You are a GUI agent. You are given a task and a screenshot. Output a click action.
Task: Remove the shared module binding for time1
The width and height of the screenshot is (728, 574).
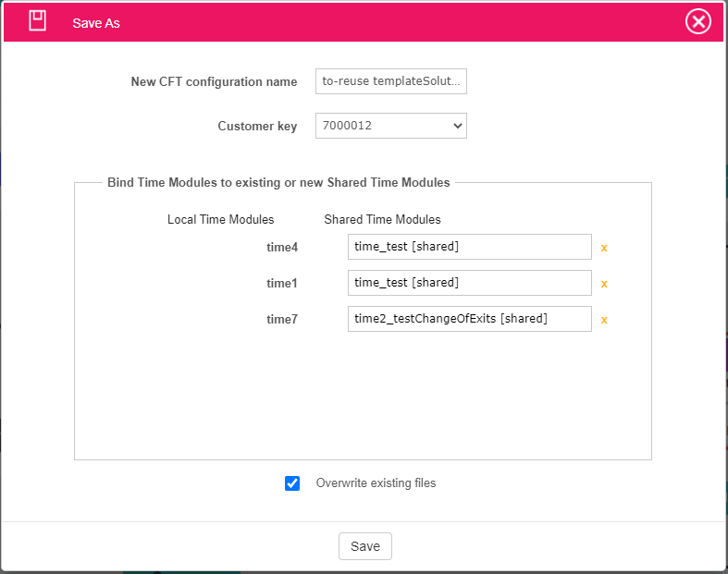(604, 284)
